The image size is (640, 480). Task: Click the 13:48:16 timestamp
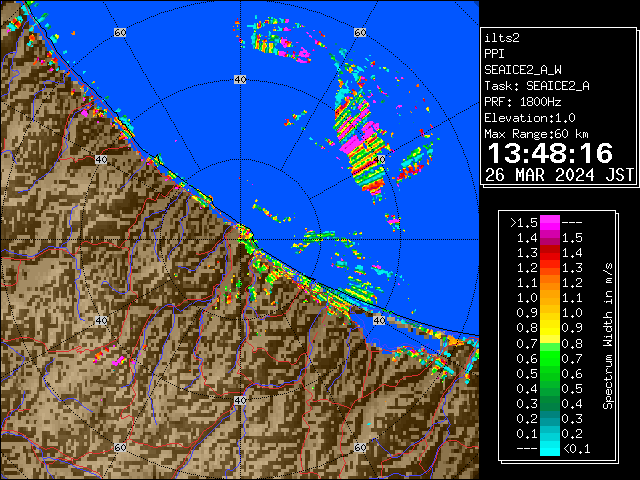point(550,153)
